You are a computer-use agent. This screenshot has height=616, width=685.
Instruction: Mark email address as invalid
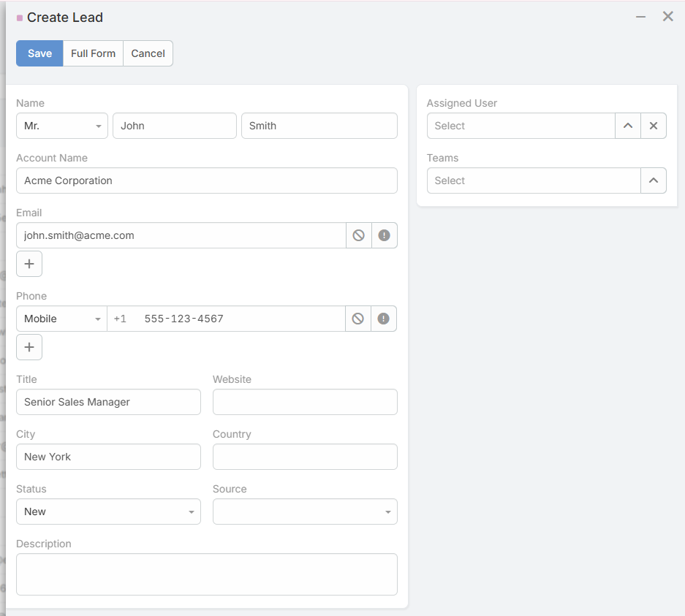(x=384, y=235)
